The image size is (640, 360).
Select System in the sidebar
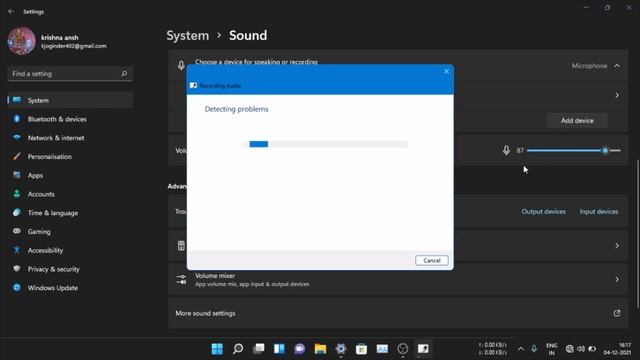(x=70, y=100)
